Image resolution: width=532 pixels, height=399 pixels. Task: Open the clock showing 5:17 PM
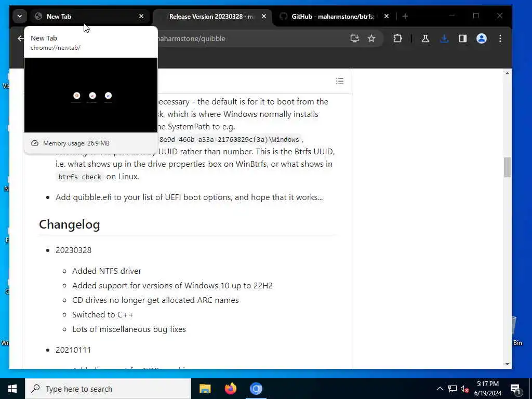(x=487, y=389)
